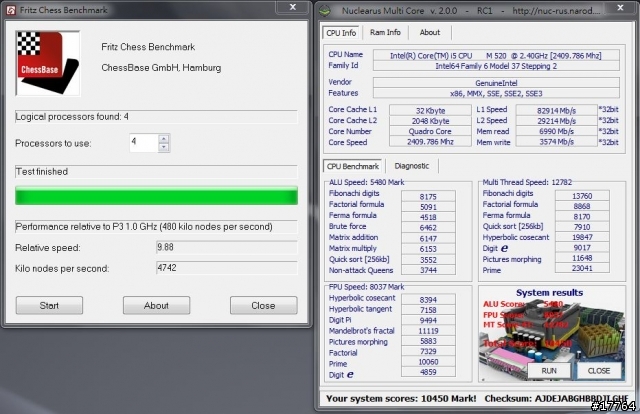Click FPU Hyperbolic cosecant score 8394
The width and height of the screenshot is (640, 414).
[428, 300]
